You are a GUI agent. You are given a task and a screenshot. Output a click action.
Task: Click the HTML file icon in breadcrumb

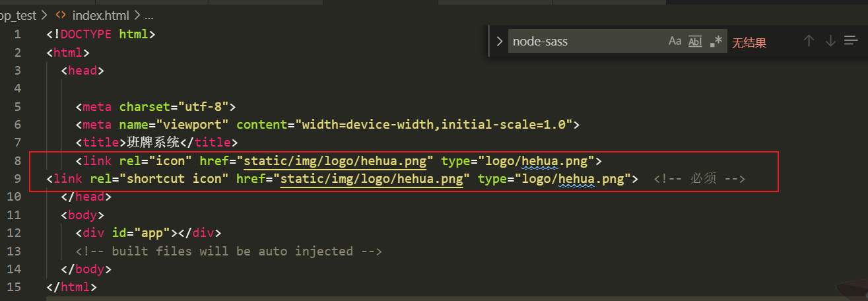61,15
